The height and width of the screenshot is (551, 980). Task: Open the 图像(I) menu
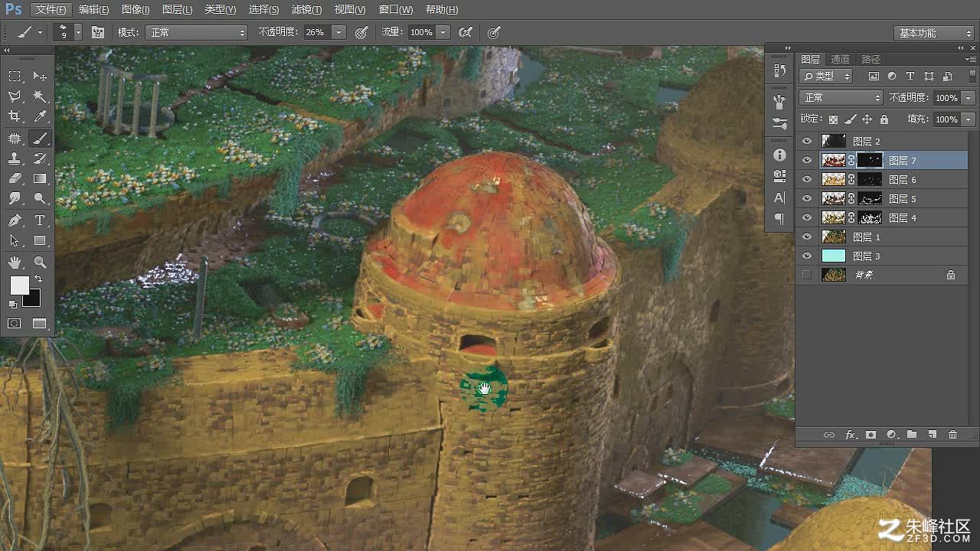136,10
